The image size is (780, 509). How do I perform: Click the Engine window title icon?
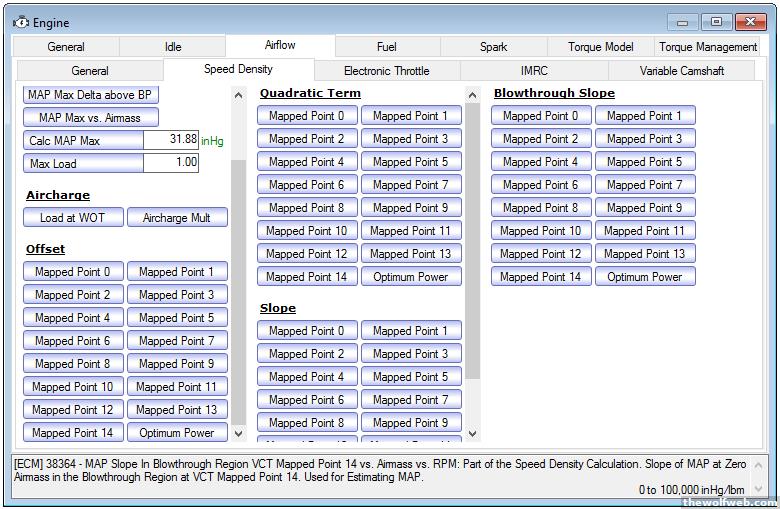coord(21,22)
